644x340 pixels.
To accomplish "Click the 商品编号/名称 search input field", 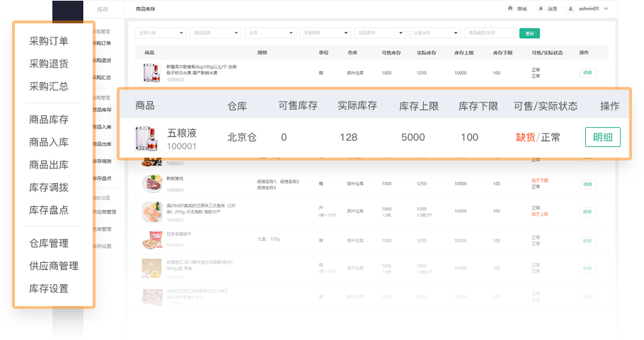I will click(x=489, y=33).
